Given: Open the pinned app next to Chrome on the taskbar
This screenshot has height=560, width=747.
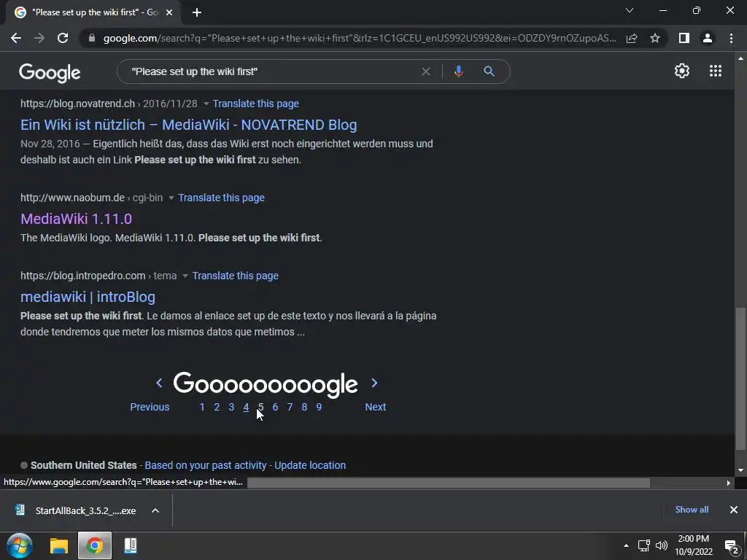Looking at the screenshot, I should coord(131,545).
